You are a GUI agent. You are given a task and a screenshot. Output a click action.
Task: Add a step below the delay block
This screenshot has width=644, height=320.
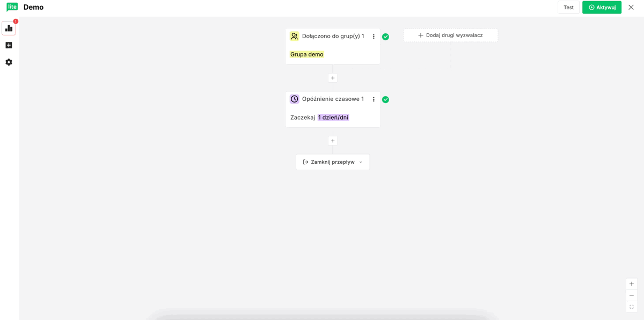tap(333, 141)
